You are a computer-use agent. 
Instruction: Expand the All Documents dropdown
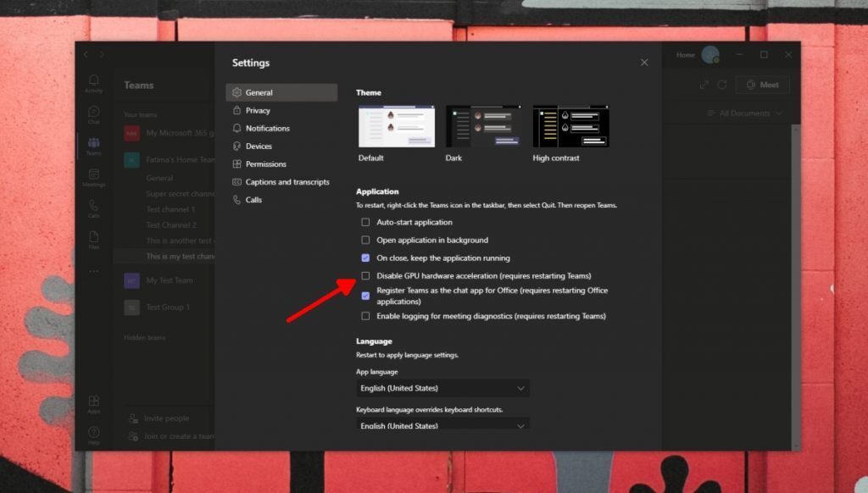pos(743,113)
